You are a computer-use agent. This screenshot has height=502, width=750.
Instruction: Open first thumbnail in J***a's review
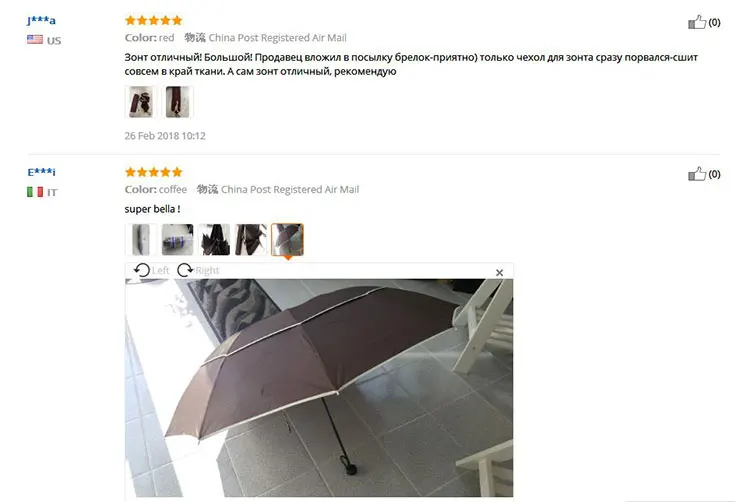[x=141, y=101]
